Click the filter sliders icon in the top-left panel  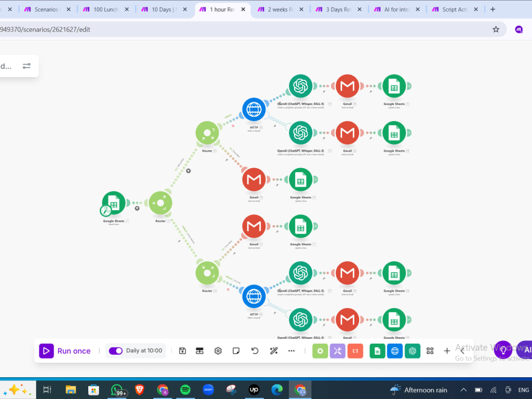pyautogui.click(x=27, y=66)
